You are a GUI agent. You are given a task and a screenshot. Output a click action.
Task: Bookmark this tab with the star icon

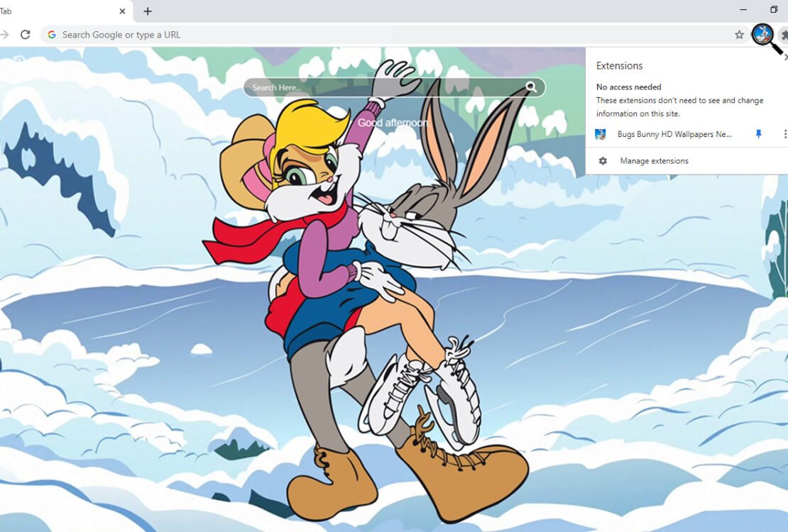pos(739,35)
